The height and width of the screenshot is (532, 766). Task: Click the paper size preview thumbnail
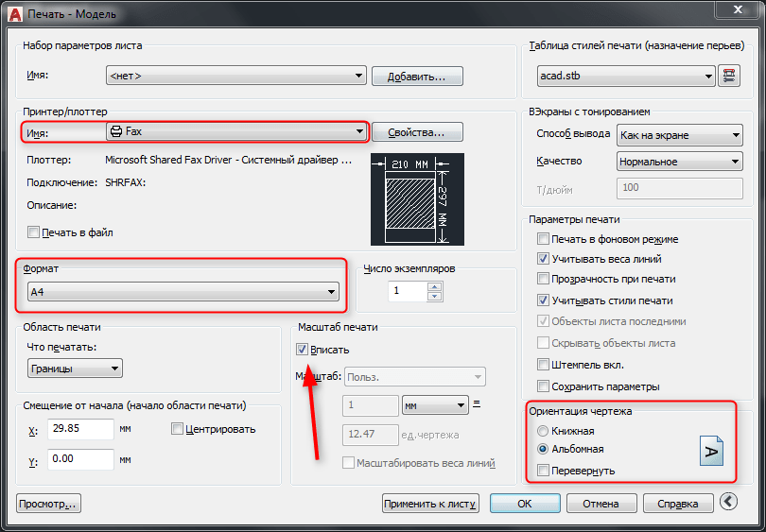click(416, 198)
